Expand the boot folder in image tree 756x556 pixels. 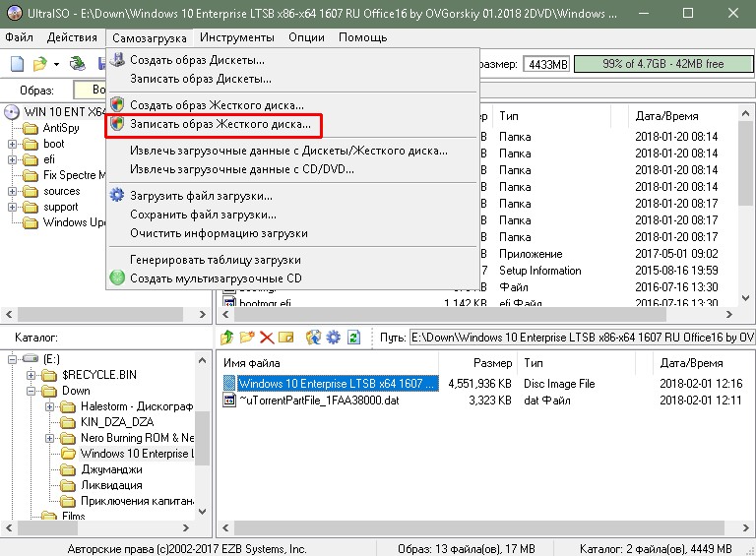pos(12,144)
